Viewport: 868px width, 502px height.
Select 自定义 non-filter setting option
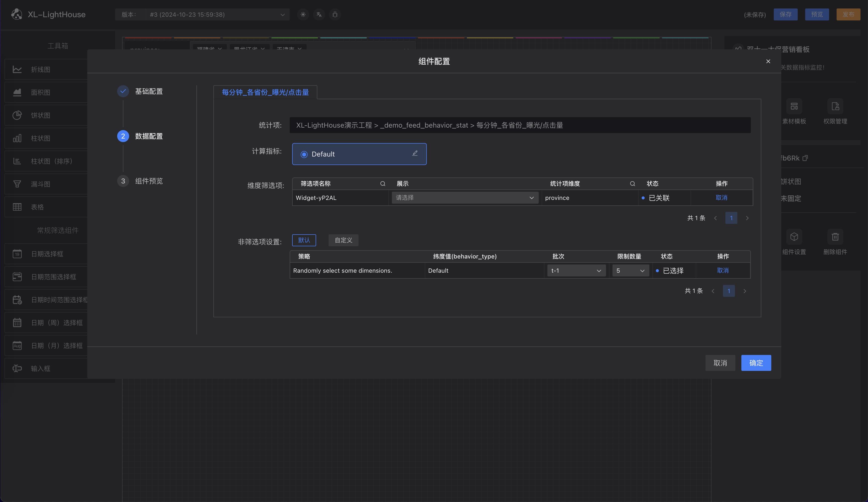344,240
